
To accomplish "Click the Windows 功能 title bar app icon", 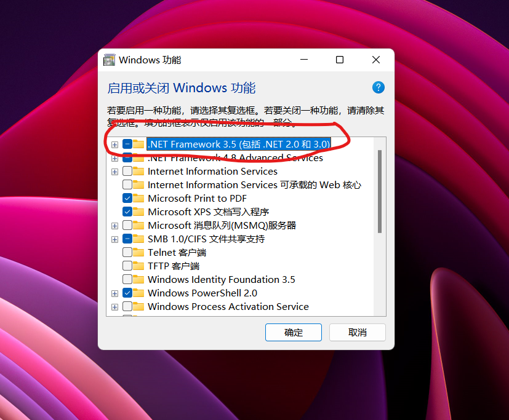I will 109,60.
